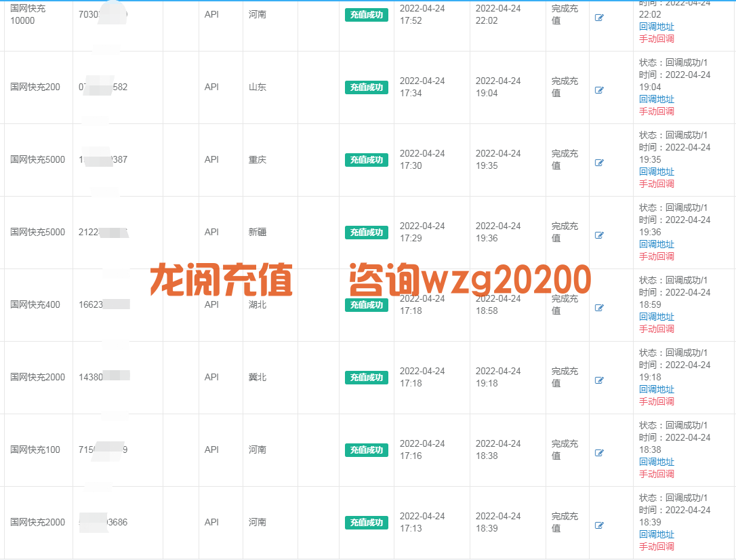This screenshot has width=736, height=560.
Task: Click the 充值成功 badge in the 山东 row
Action: coord(366,87)
